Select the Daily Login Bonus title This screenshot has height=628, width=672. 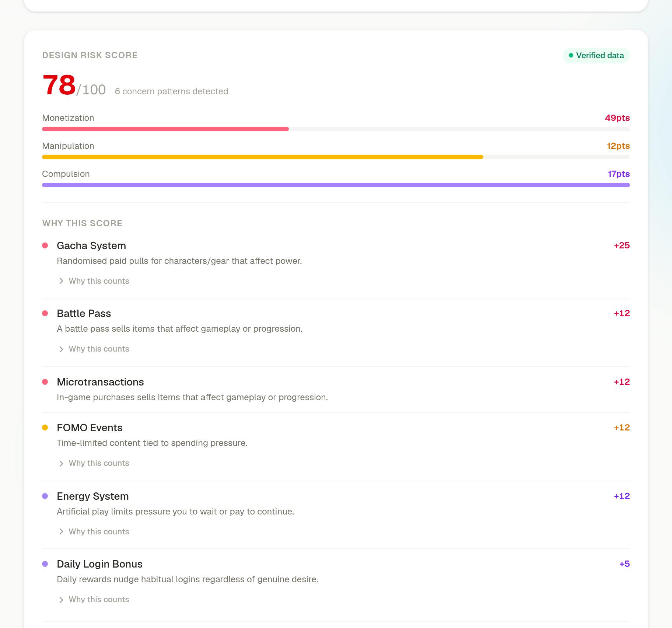(x=99, y=564)
